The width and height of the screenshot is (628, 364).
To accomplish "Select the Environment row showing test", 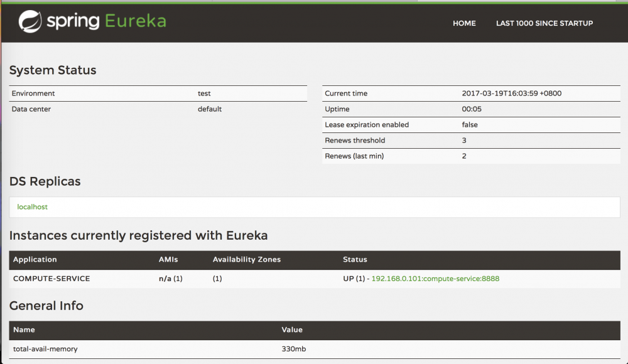I will (x=157, y=93).
